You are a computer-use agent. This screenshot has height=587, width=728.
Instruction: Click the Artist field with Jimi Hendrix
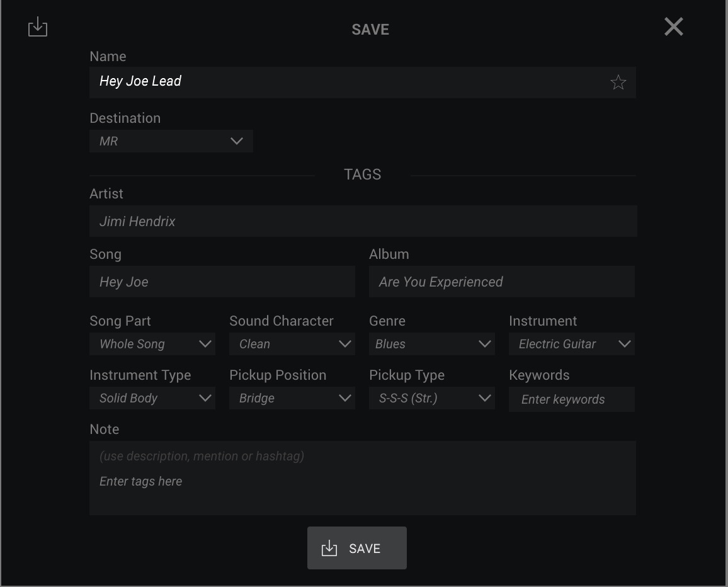[x=363, y=221]
